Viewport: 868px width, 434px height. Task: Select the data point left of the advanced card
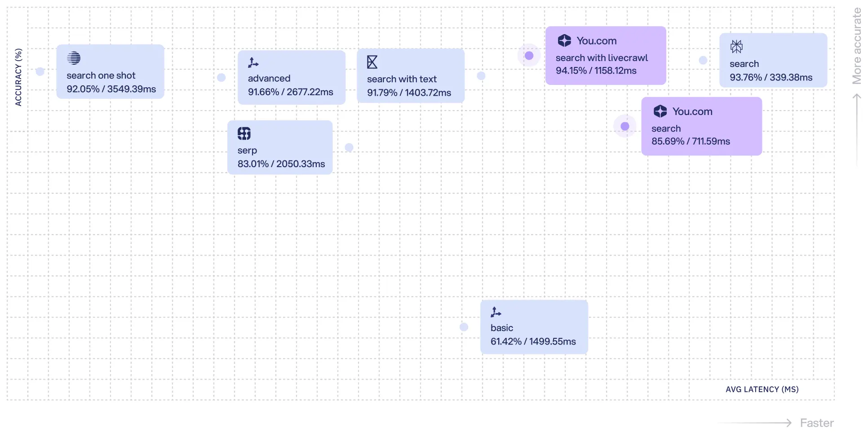coord(221,77)
